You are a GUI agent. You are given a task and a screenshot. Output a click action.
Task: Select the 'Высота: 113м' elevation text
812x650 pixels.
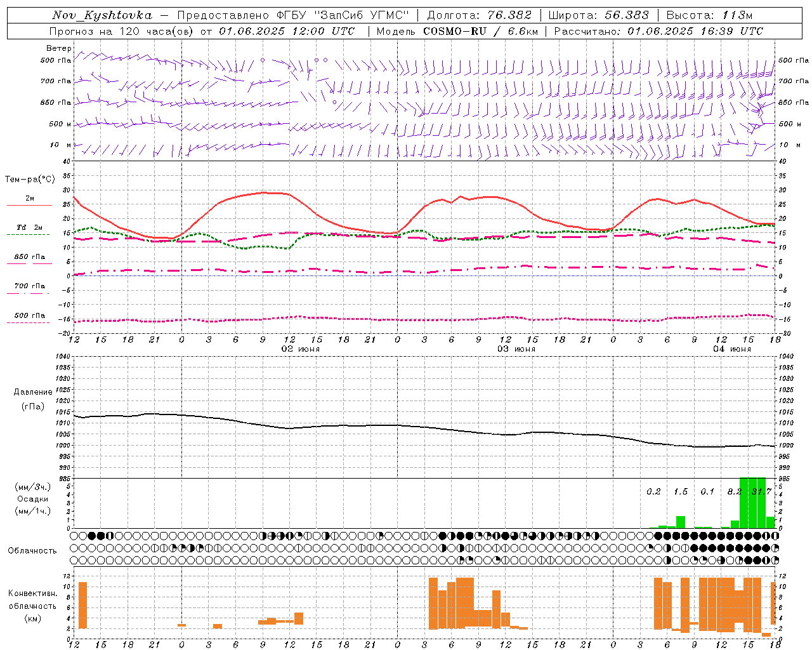click(x=709, y=15)
